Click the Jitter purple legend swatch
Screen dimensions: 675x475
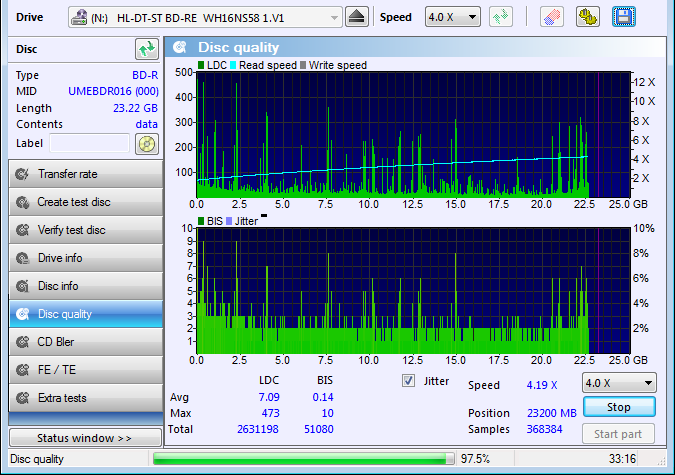click(229, 221)
